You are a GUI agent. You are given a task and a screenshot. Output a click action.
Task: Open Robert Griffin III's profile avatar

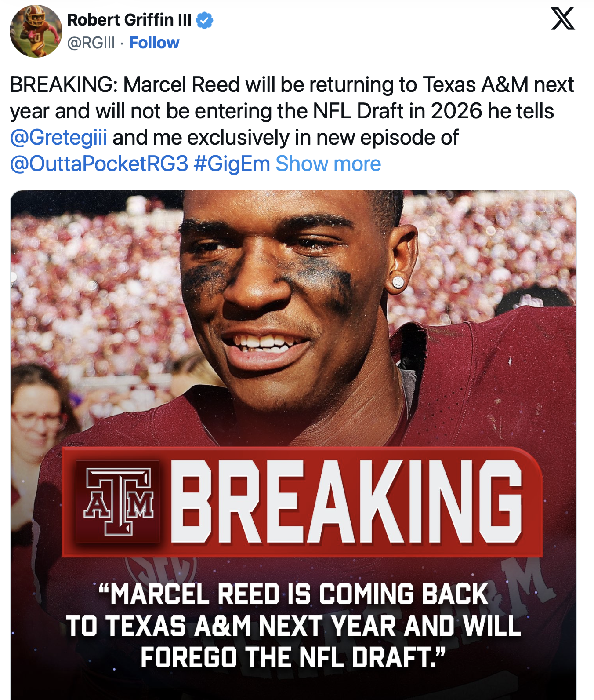point(36,31)
